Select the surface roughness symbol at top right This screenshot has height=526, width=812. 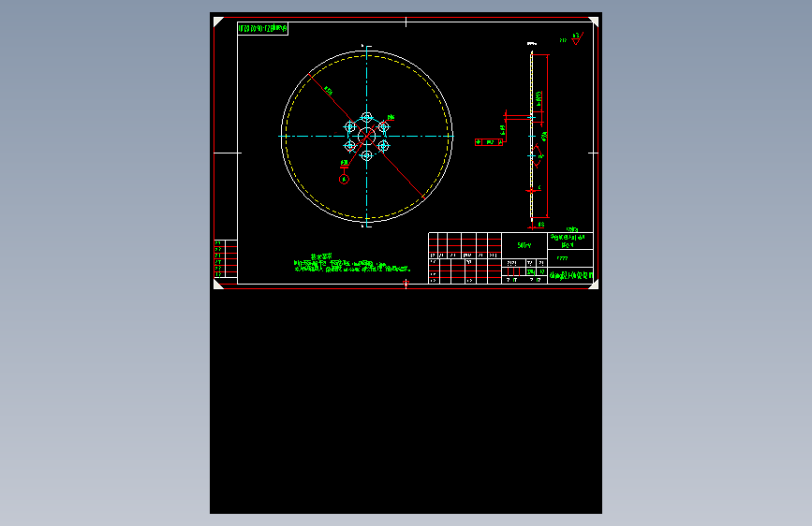click(x=578, y=38)
